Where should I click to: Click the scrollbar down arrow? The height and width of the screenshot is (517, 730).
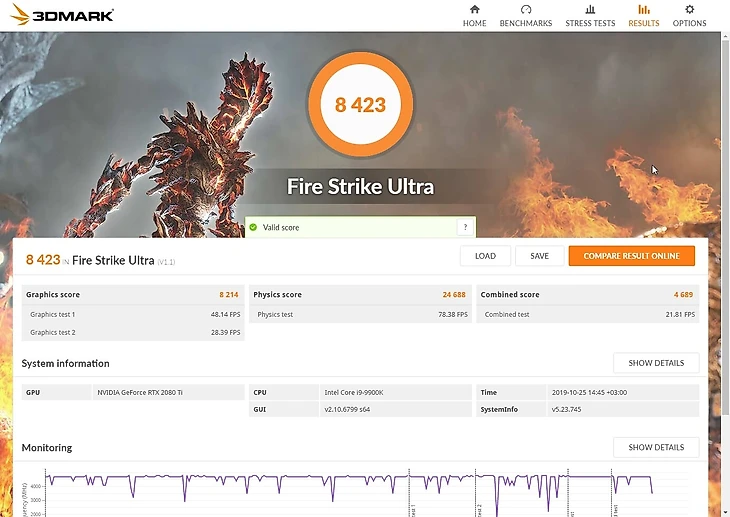click(x=724, y=511)
